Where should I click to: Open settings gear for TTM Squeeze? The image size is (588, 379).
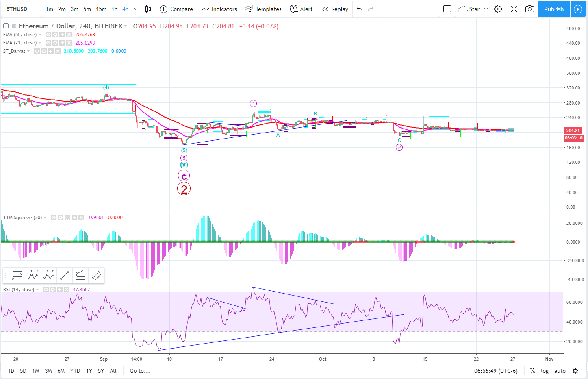click(x=61, y=218)
